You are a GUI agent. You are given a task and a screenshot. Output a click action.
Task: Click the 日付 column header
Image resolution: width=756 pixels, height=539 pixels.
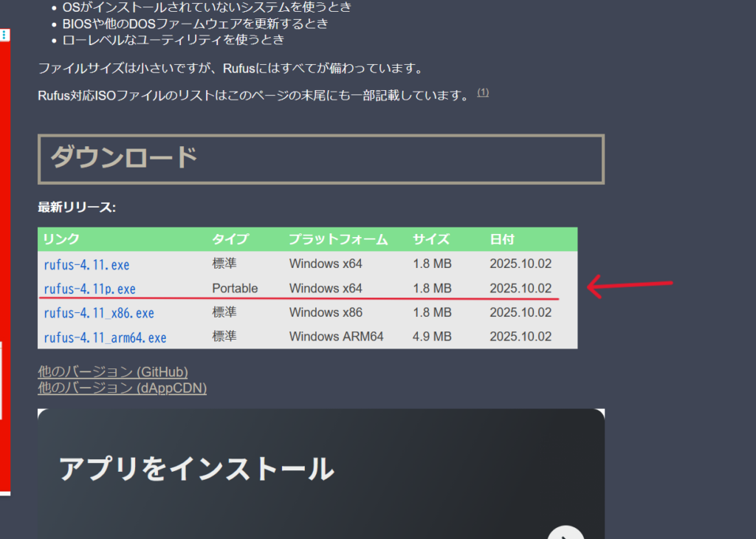tap(502, 239)
